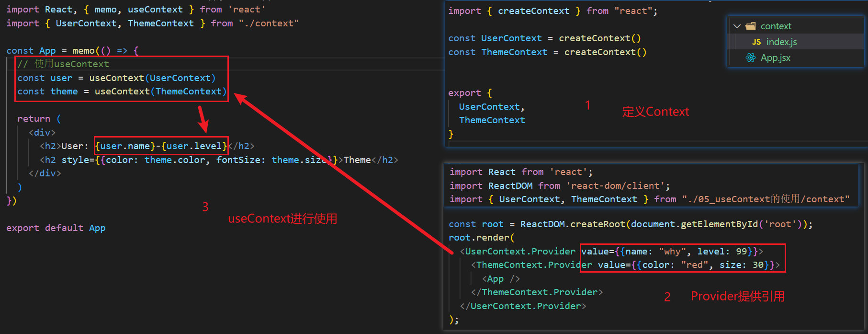Viewport: 868px width, 334px height.
Task: Click the "export {" line
Action: tap(470, 93)
